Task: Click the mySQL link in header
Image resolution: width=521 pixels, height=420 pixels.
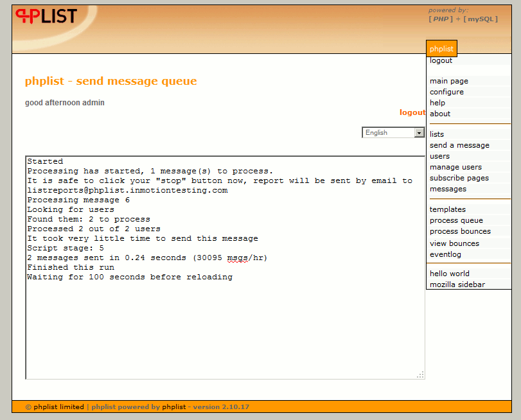Action: click(481, 19)
